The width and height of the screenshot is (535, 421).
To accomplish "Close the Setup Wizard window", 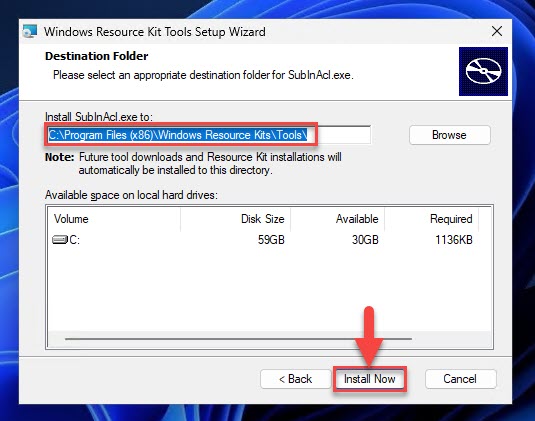I will pyautogui.click(x=497, y=31).
